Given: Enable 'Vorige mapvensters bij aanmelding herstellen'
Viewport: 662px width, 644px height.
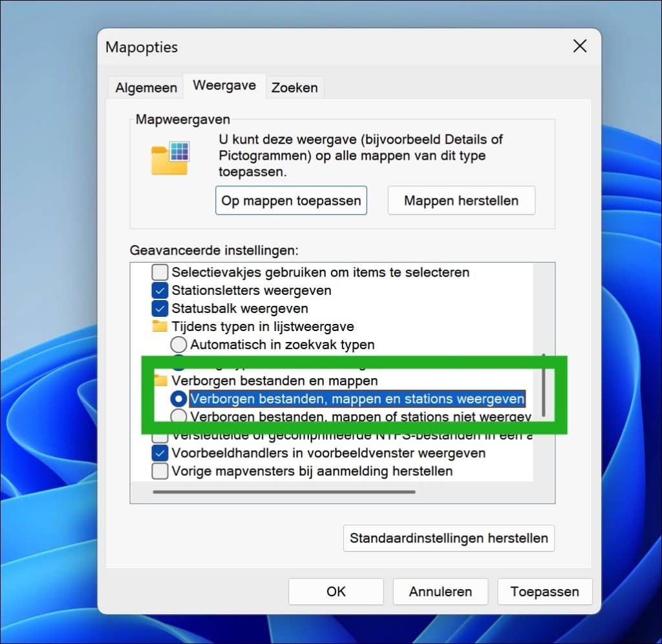Looking at the screenshot, I should point(160,471).
